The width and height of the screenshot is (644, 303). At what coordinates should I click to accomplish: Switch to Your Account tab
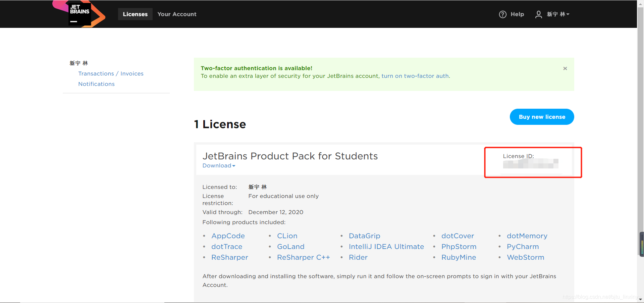pyautogui.click(x=177, y=14)
